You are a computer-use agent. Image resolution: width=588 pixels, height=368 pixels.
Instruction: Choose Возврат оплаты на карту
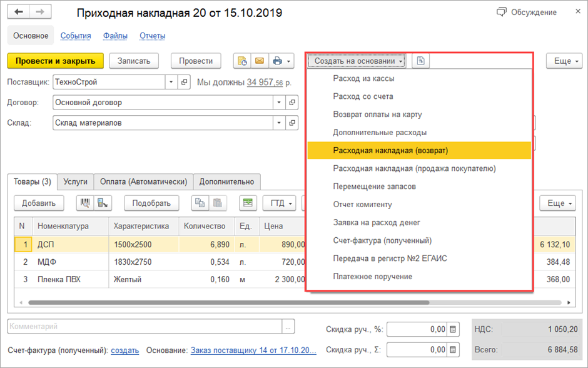(419, 115)
